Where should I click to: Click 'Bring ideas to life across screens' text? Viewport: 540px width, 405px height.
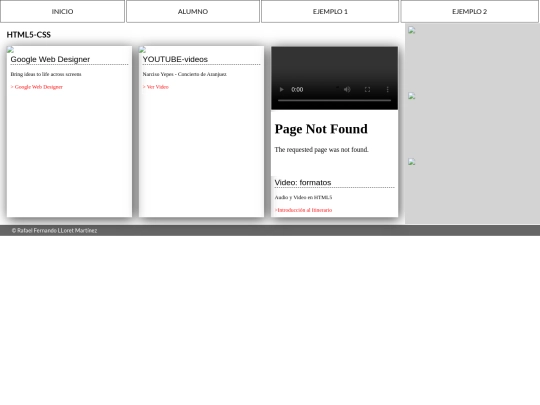point(46,74)
